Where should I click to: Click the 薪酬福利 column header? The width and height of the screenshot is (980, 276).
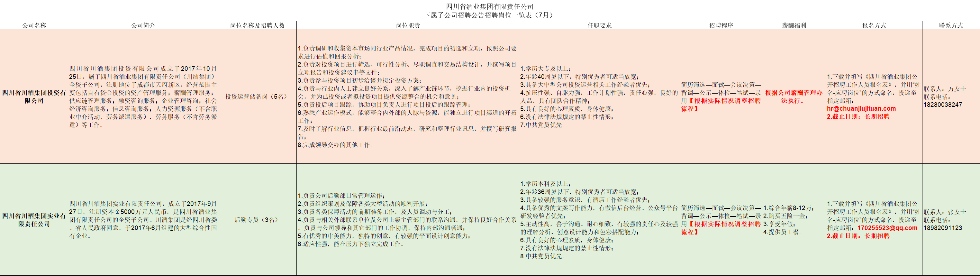tap(794, 25)
